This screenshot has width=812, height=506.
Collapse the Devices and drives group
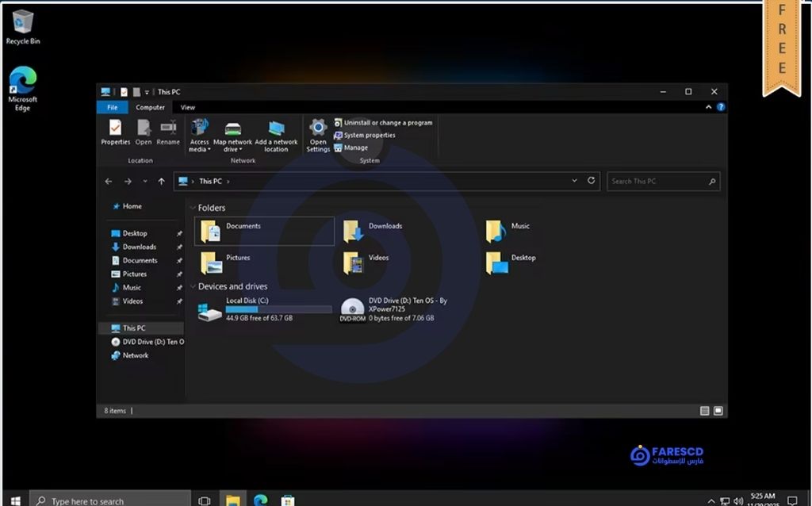pyautogui.click(x=193, y=286)
